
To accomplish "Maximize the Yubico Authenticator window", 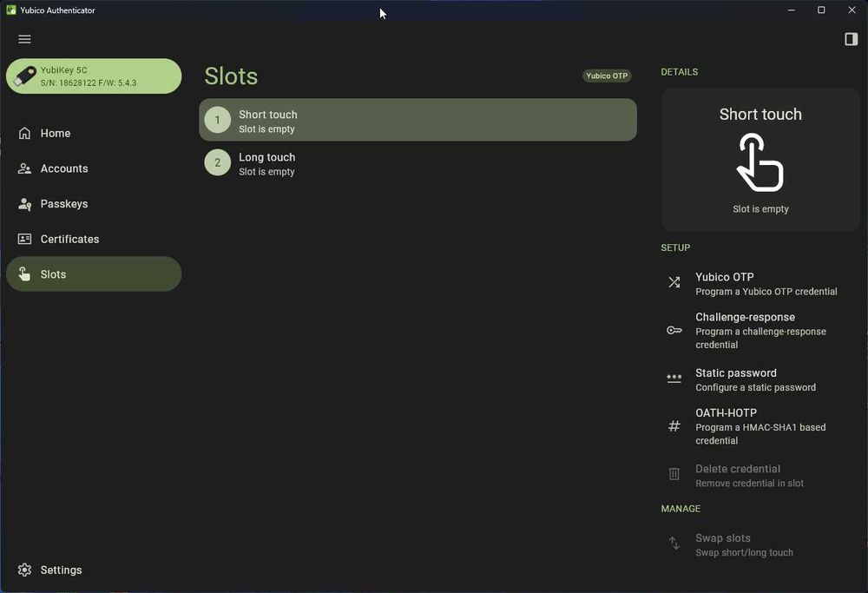I will (821, 10).
